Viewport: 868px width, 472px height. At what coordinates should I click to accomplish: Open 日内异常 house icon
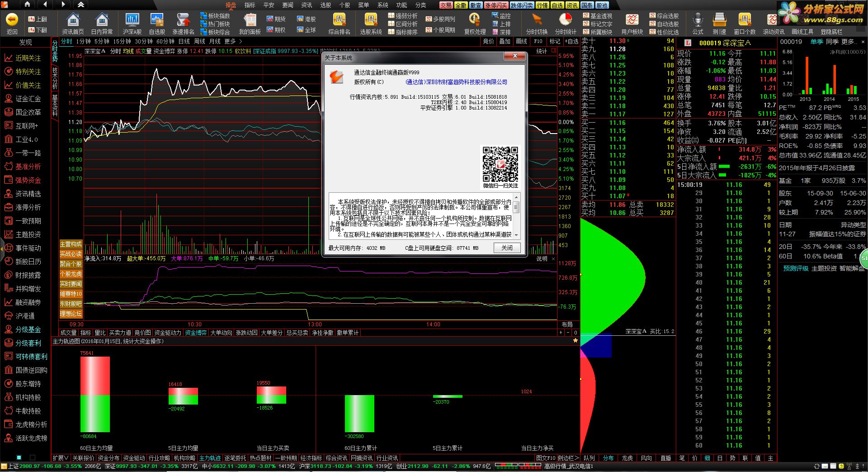pos(102,20)
